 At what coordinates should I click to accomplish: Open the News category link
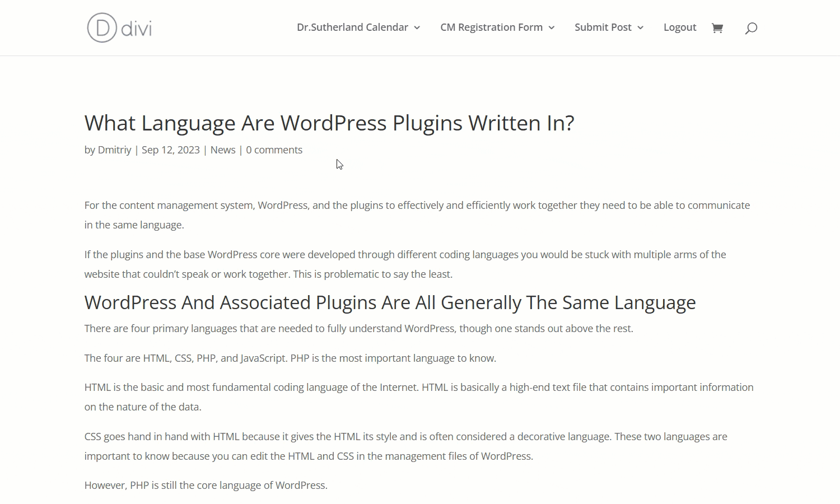point(223,150)
